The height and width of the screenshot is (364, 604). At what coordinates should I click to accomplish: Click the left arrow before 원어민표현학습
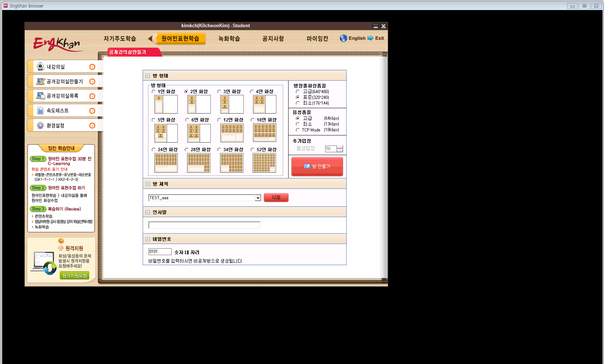tap(151, 38)
